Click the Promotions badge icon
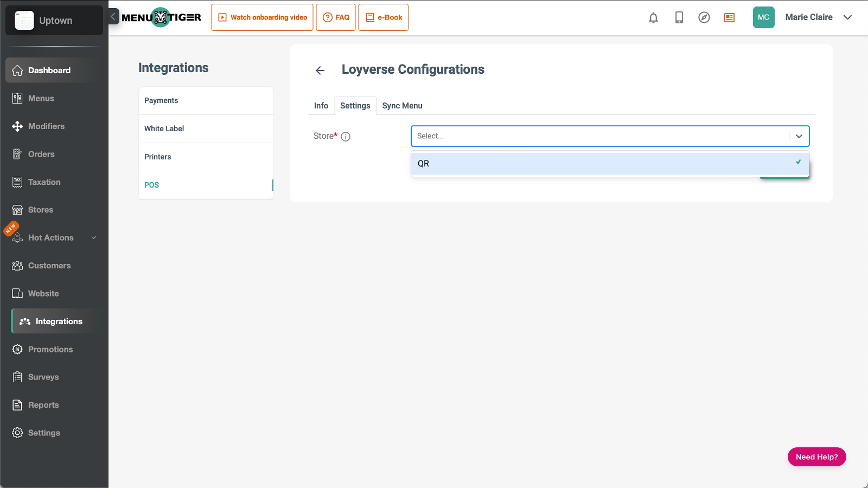The height and width of the screenshot is (488, 868). [17, 349]
